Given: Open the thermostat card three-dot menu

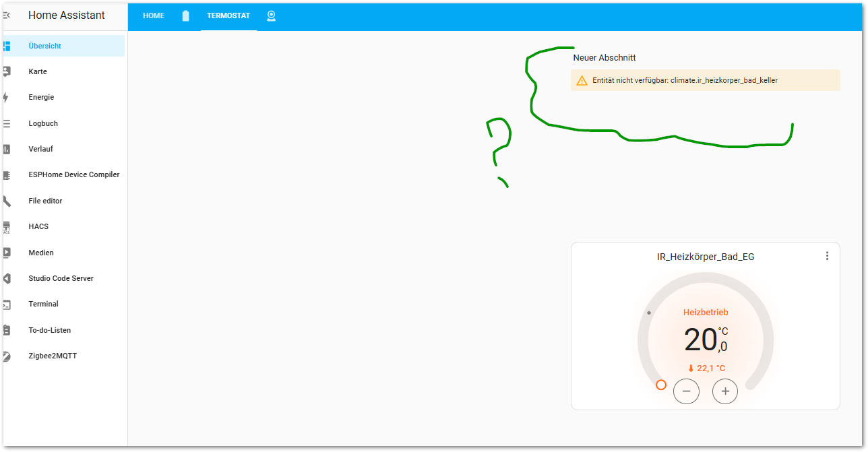Looking at the screenshot, I should coord(827,256).
